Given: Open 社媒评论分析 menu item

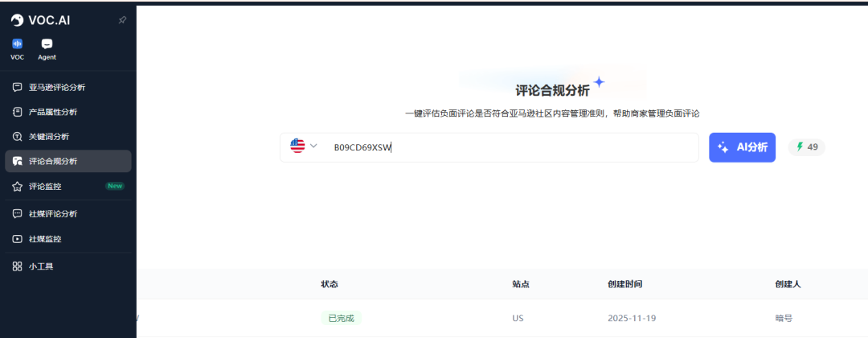Looking at the screenshot, I should tap(68, 214).
